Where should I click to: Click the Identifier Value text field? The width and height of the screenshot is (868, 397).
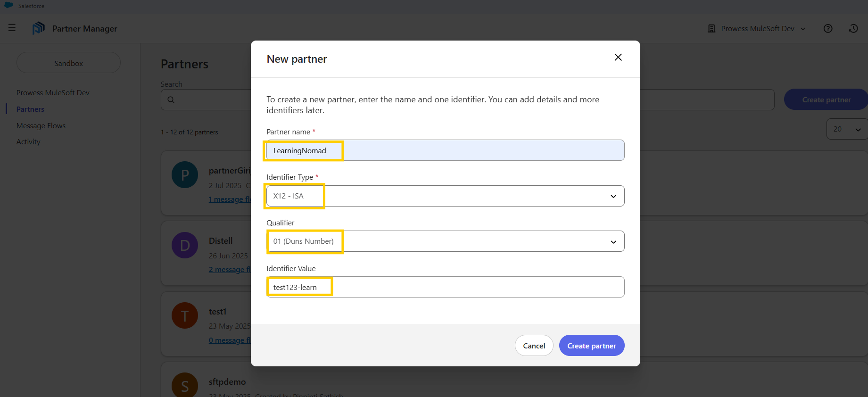pos(445,287)
